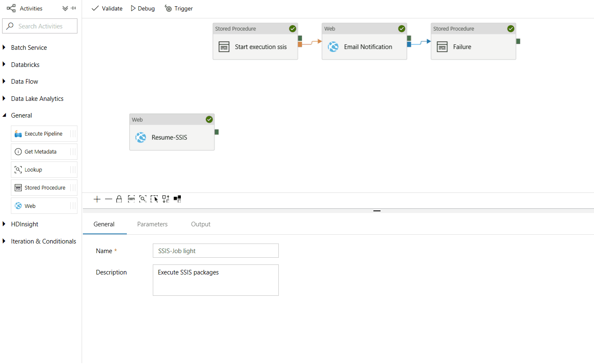This screenshot has height=364, width=594.
Task: Zoom in on the pipeline canvas
Action: click(x=97, y=199)
